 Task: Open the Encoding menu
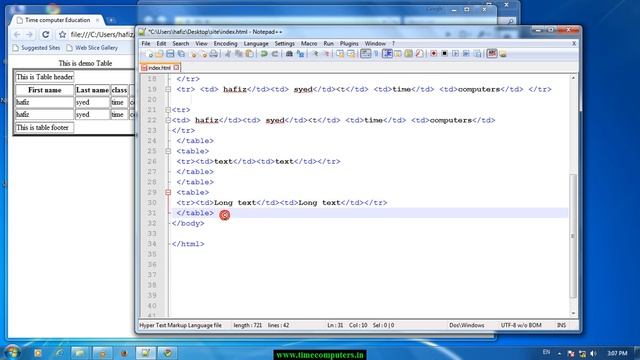tap(225, 43)
